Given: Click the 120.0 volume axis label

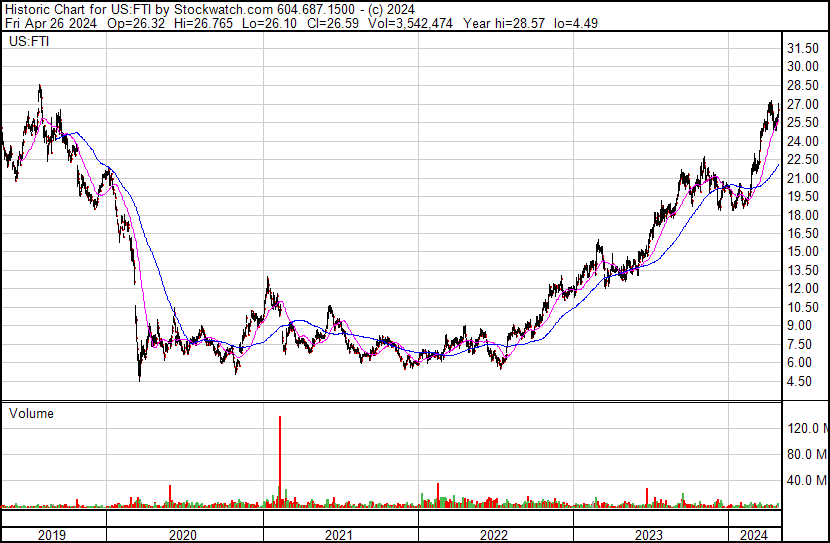Looking at the screenshot, I should 807,429.
